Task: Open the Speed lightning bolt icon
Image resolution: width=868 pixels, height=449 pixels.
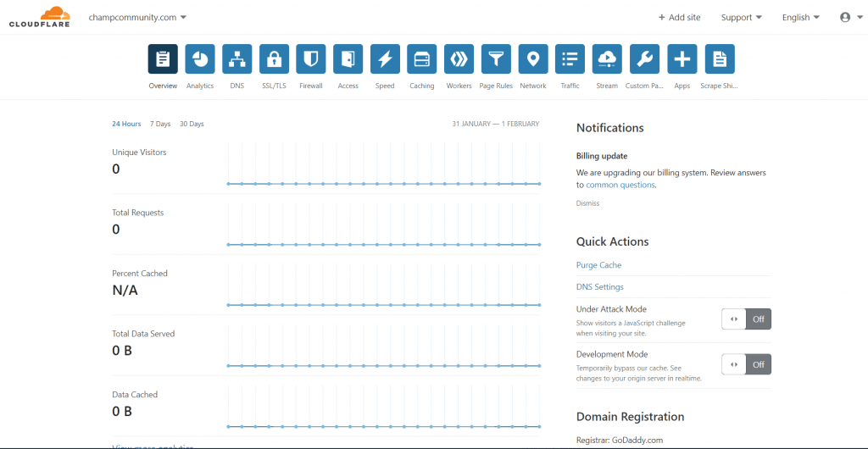Action: click(x=386, y=59)
